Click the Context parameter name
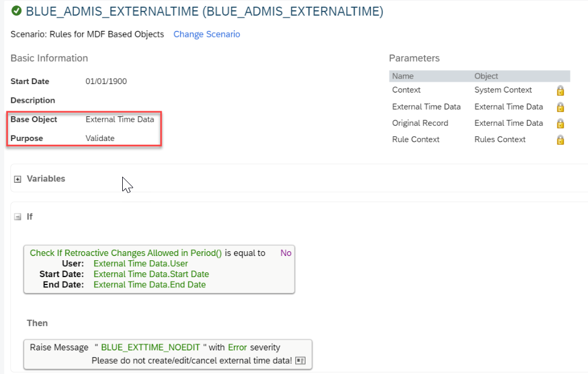The width and height of the screenshot is (588, 374). click(x=406, y=90)
